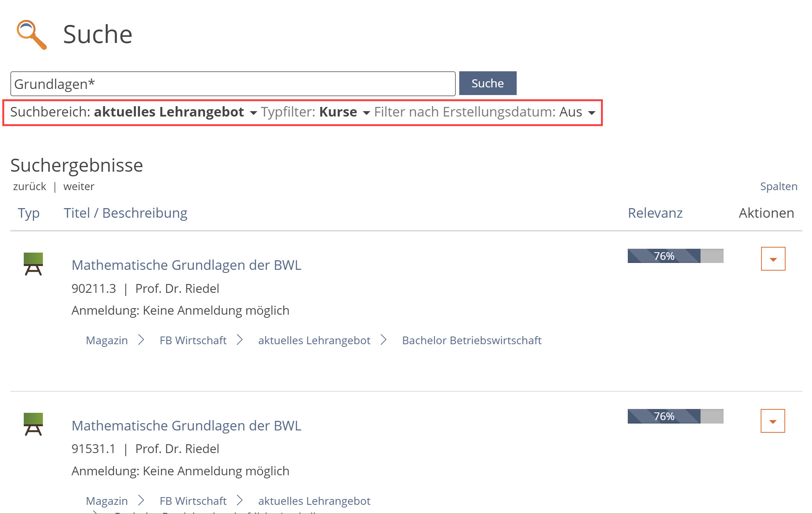The width and height of the screenshot is (812, 514).
Task: Click text 91531.1 | Prof. Dr. Riedel
Action: 145,448
